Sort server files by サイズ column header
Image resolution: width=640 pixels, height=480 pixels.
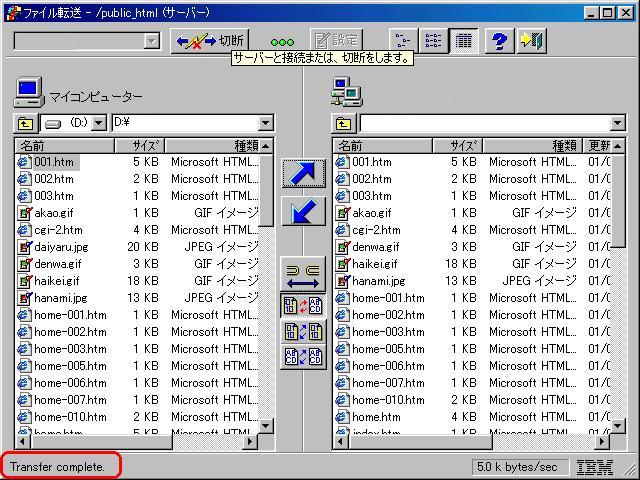[x=458, y=146]
